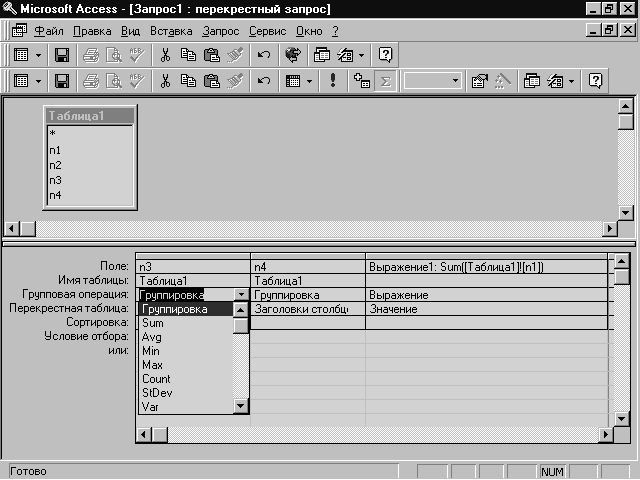Click Format Painter icon in second toolbar
The height and width of the screenshot is (480, 640).
coord(235,81)
